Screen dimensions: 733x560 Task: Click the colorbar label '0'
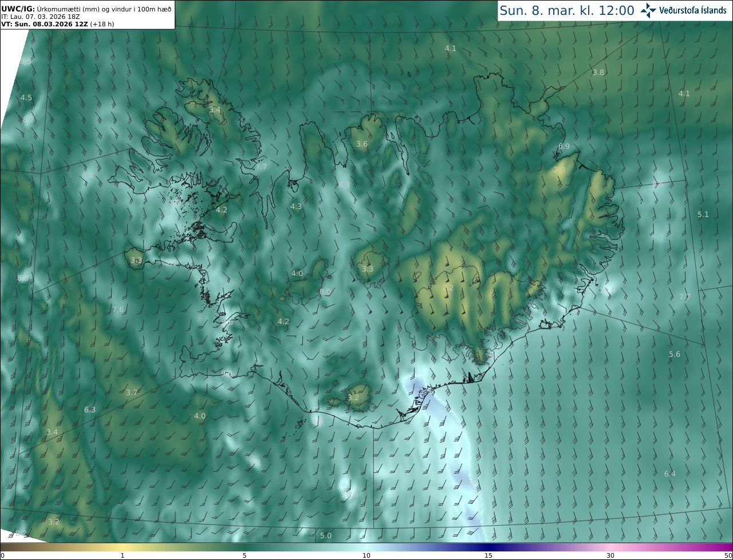[x=2, y=555]
